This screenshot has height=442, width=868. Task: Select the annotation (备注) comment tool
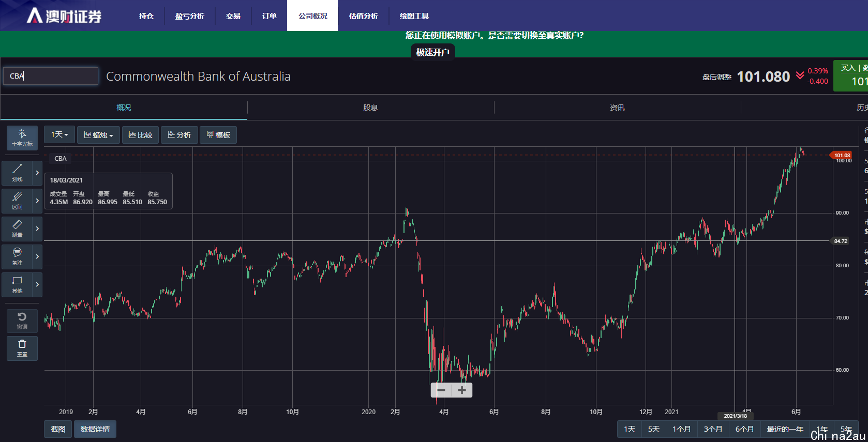(17, 256)
